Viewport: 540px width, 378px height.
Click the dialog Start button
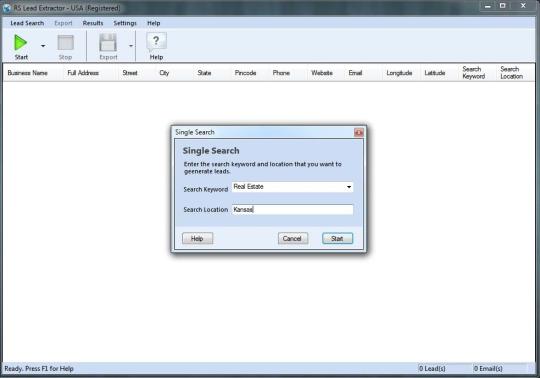coord(337,239)
